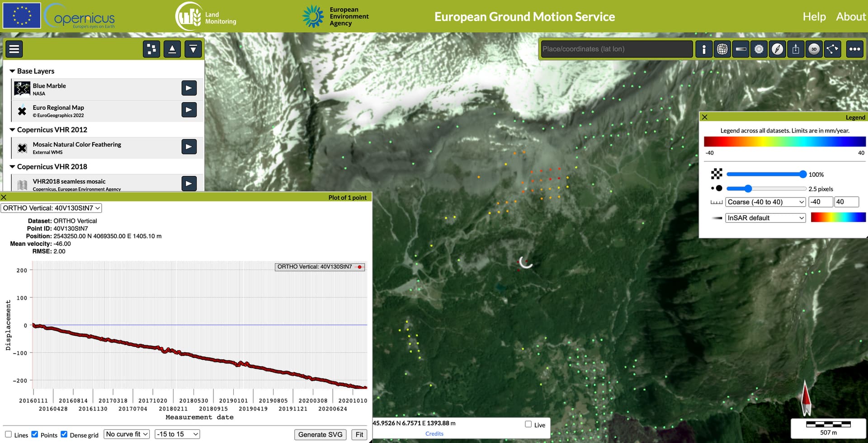
Task: Click the point size slider in Legend
Action: coord(766,189)
